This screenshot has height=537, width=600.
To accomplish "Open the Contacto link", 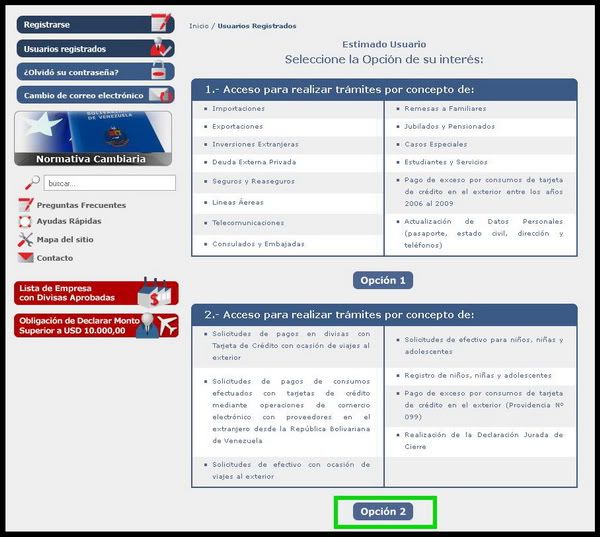I will pos(55,258).
